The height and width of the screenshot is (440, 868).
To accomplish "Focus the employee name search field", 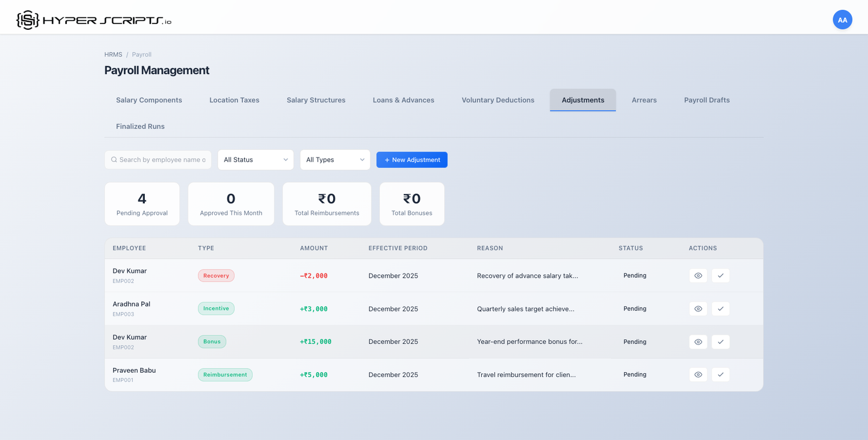I will coord(162,160).
